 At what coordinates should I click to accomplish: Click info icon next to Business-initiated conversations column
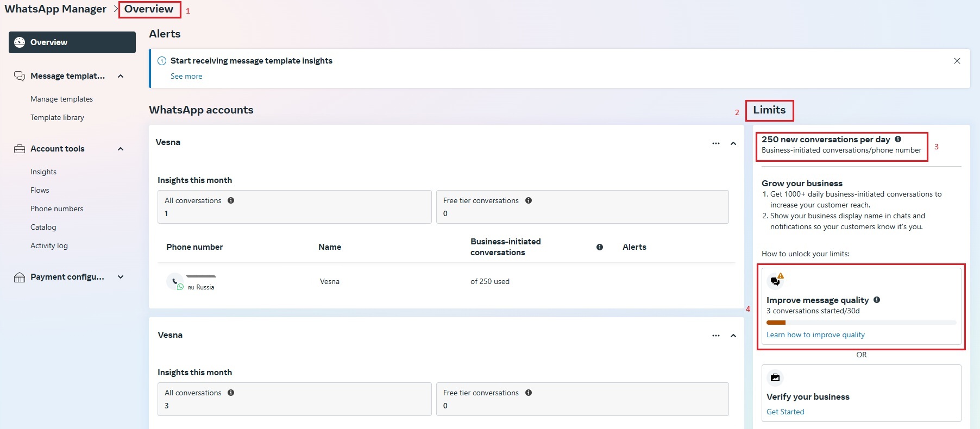click(x=600, y=247)
